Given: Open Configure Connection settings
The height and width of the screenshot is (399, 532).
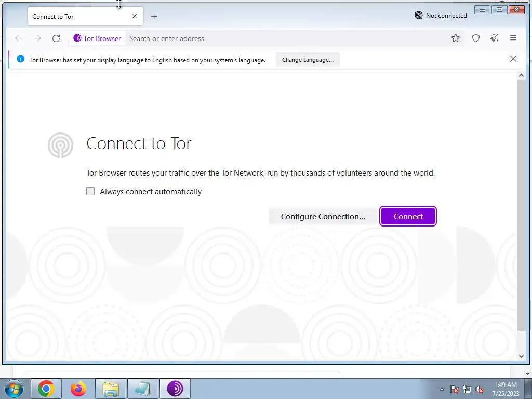Looking at the screenshot, I should click(x=323, y=216).
